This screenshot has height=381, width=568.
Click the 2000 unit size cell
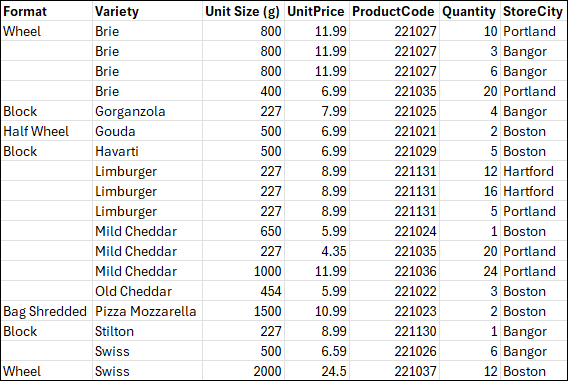pos(243,371)
